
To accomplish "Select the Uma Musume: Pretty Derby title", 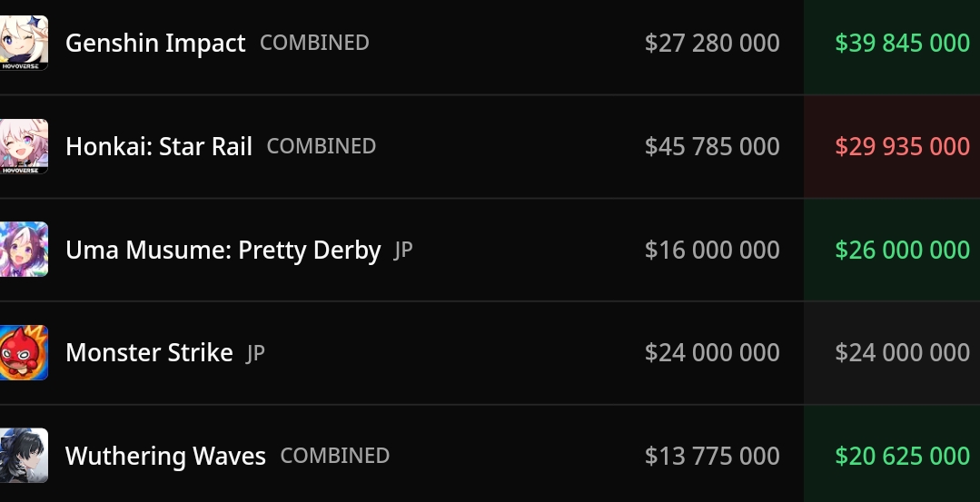I will (223, 250).
